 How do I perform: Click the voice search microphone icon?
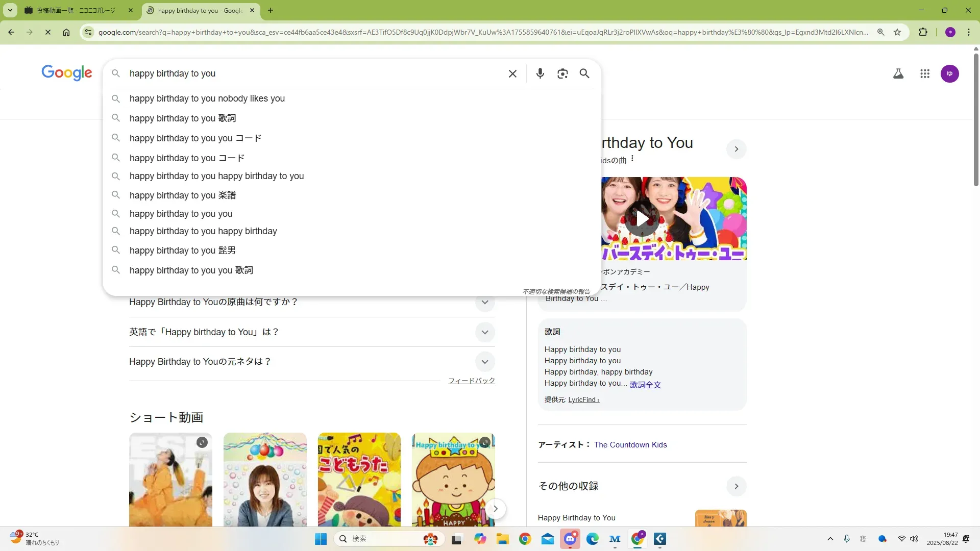point(540,73)
